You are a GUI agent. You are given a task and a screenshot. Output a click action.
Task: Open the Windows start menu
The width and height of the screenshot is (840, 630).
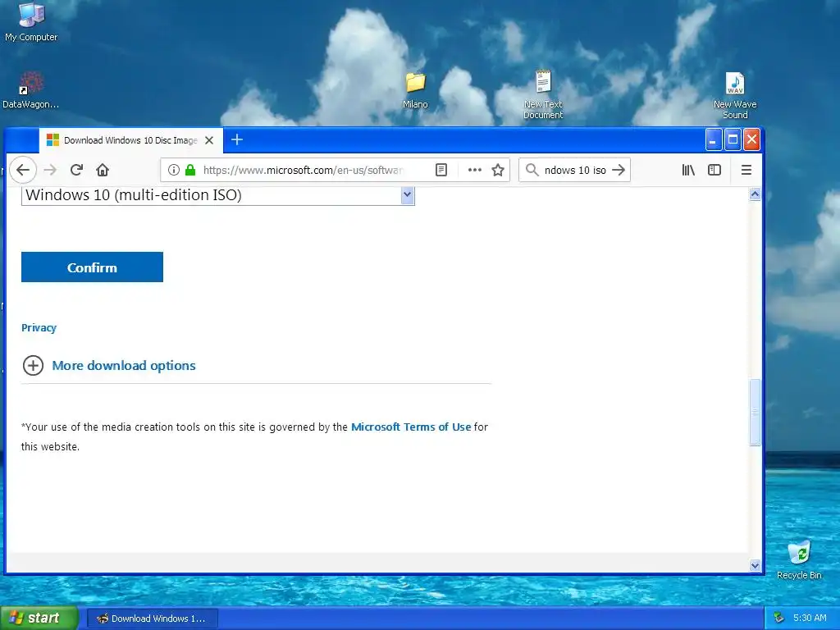click(39, 618)
